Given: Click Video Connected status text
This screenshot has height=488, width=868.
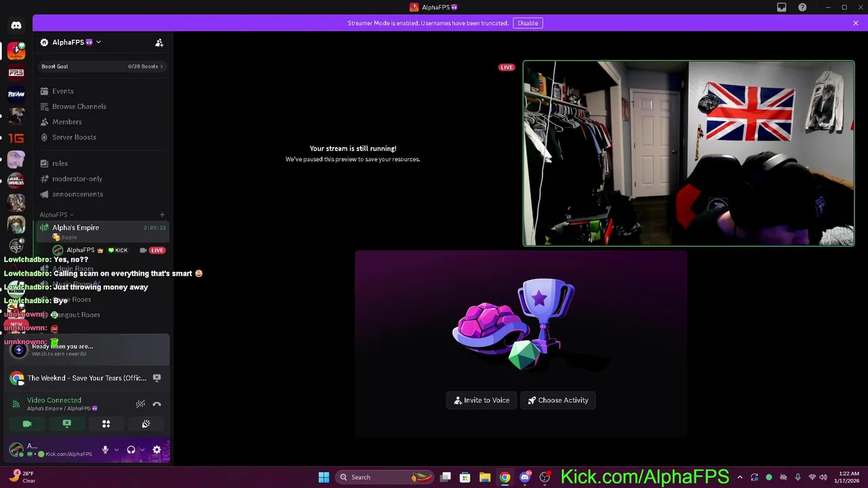Looking at the screenshot, I should pyautogui.click(x=54, y=401).
